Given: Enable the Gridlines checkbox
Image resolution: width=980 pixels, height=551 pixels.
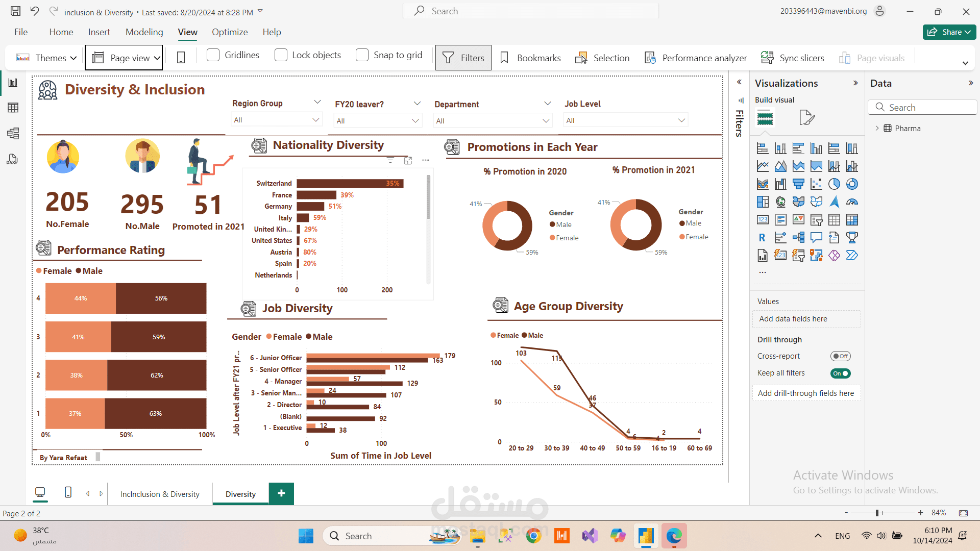Looking at the screenshot, I should [x=213, y=55].
